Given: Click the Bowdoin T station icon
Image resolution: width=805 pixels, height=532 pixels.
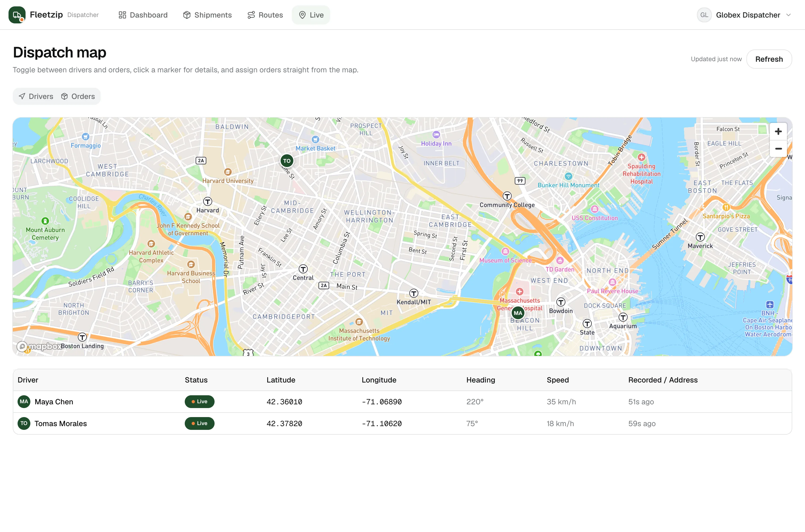Looking at the screenshot, I should pyautogui.click(x=561, y=302).
